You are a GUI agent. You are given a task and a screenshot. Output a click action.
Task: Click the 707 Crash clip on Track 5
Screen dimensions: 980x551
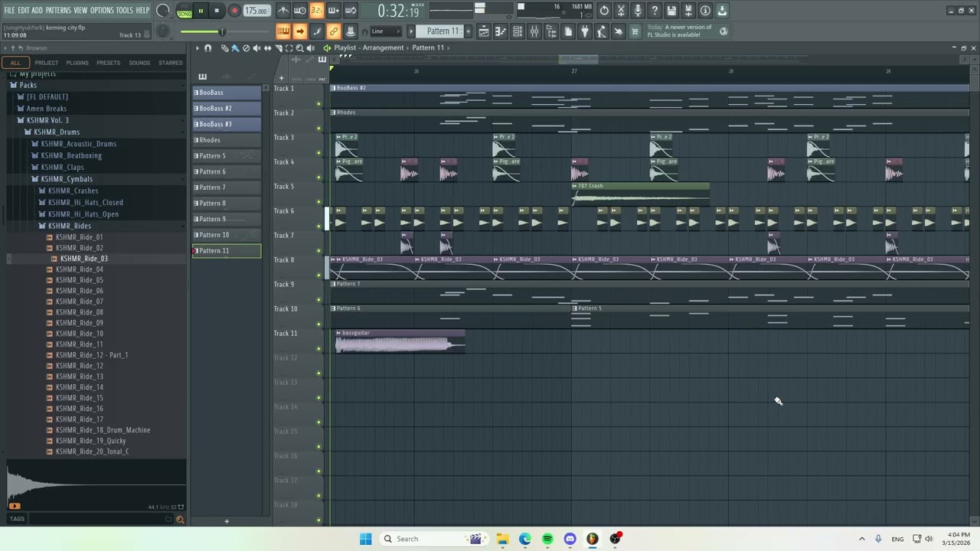point(641,194)
